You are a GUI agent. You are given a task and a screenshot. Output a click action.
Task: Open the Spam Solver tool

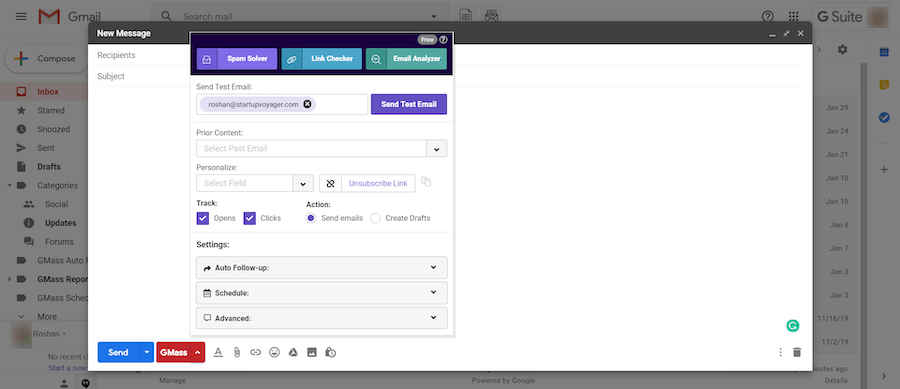(236, 59)
